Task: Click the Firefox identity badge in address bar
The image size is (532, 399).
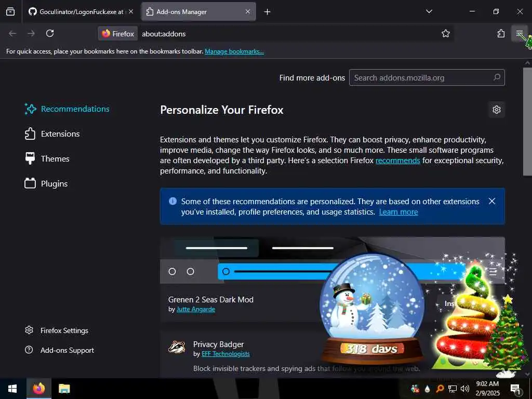Action: click(118, 34)
